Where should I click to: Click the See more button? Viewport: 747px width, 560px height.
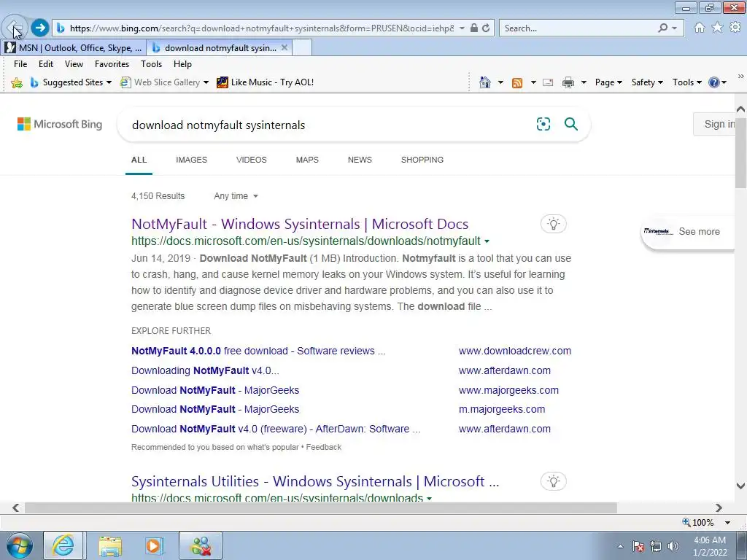coord(689,231)
